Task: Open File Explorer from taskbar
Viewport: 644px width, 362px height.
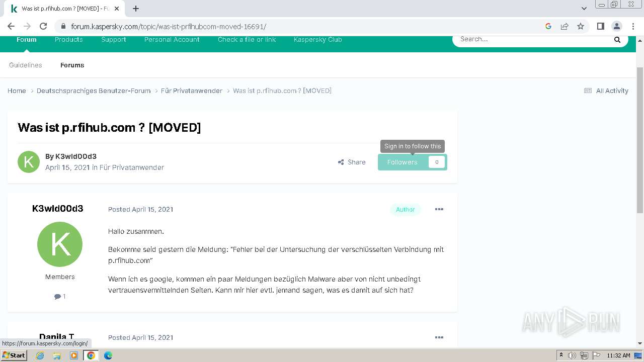Action: click(57, 355)
